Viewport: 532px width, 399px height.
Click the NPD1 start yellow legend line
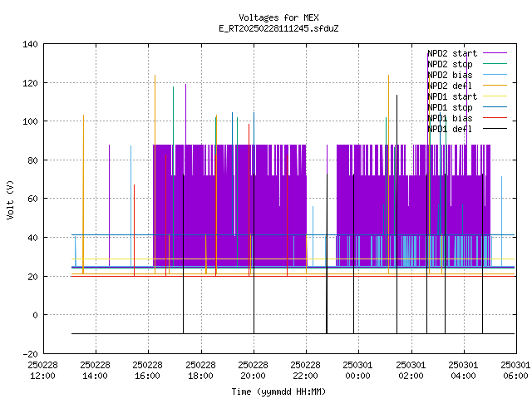click(x=495, y=96)
